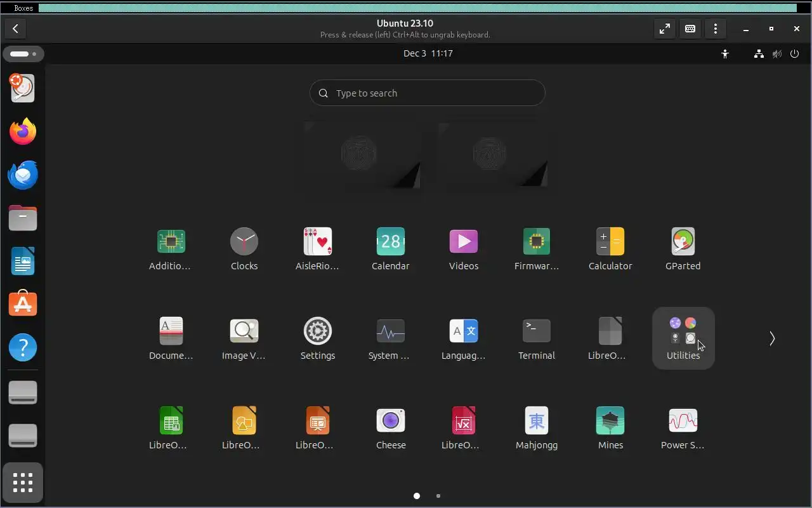Launch LibreOffice Calc green spreadsheet icon
Screen dimensions: 812x508
pos(171,428)
